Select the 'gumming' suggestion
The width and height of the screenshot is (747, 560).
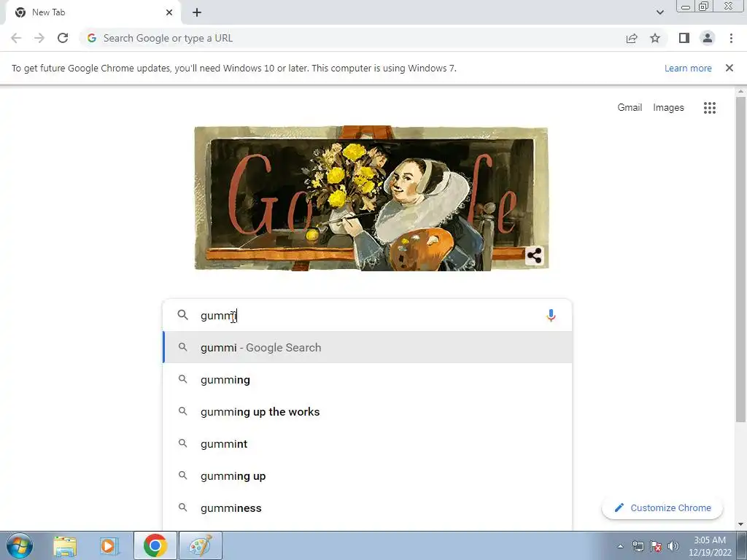coord(368,379)
